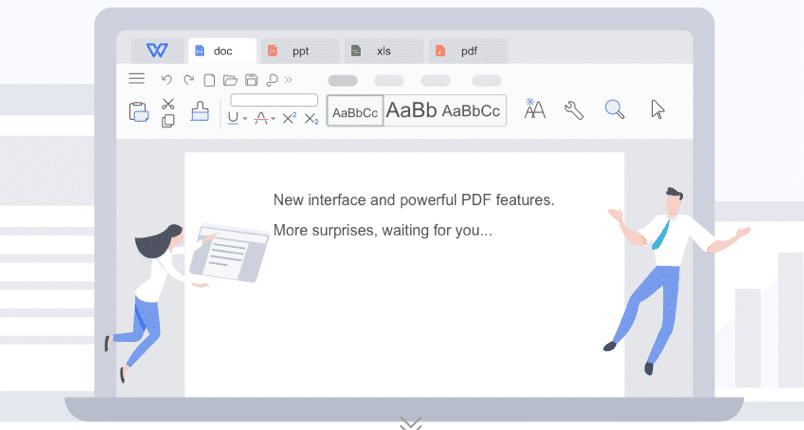Toggle Underline formatting
The height and width of the screenshot is (430, 804).
point(233,118)
